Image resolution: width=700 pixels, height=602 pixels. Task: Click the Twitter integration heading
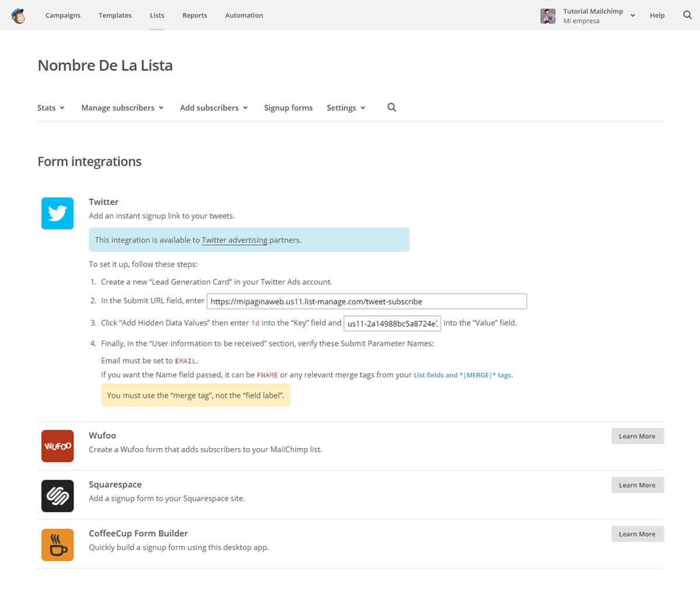[104, 202]
